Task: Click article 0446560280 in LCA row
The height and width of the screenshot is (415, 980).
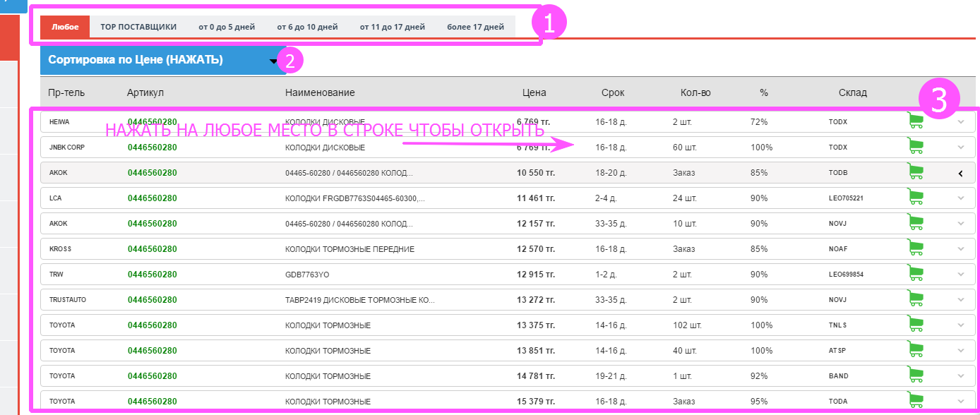Action: point(152,198)
